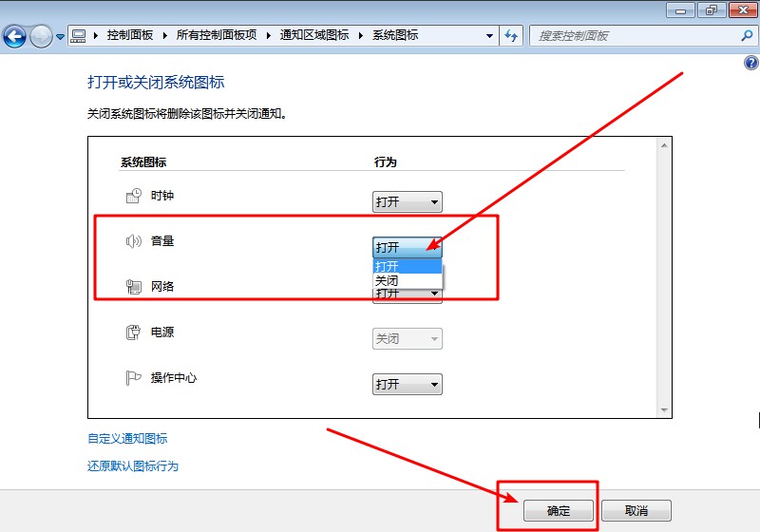The image size is (760, 532).
Task: Click the action center (操作中心) flag icon
Action: [x=134, y=378]
